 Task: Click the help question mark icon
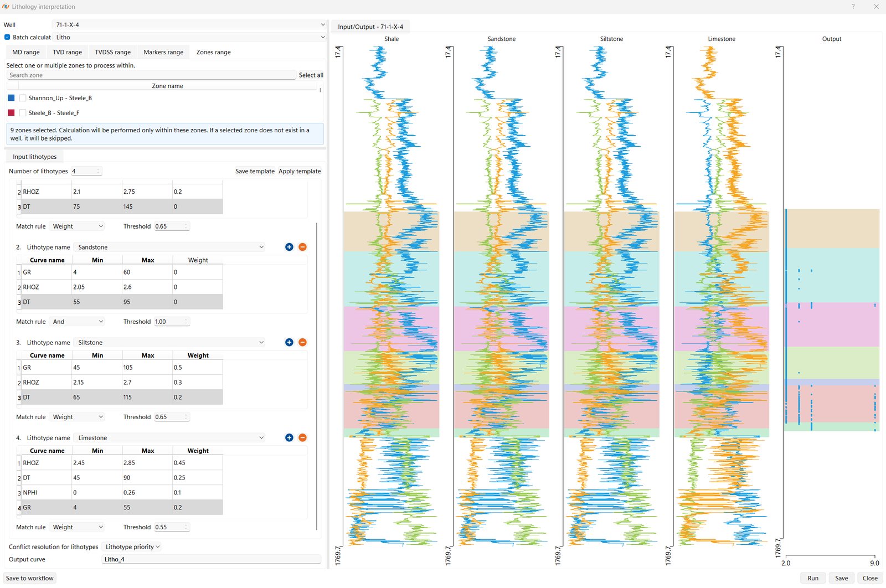[853, 7]
